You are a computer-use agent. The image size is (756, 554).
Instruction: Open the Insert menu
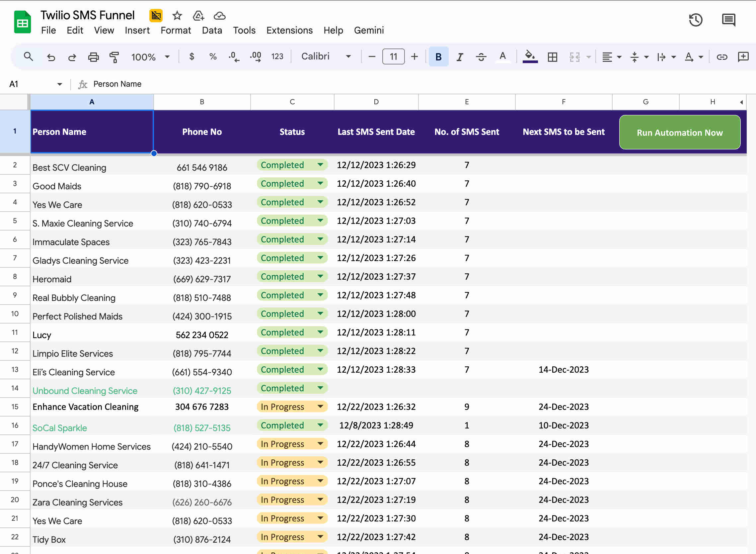pyautogui.click(x=137, y=30)
